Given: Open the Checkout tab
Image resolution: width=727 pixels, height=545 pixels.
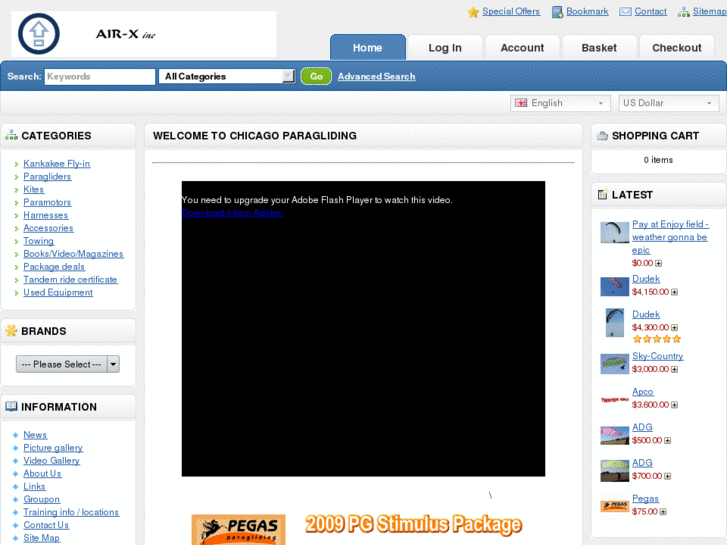Looking at the screenshot, I should [x=676, y=48].
